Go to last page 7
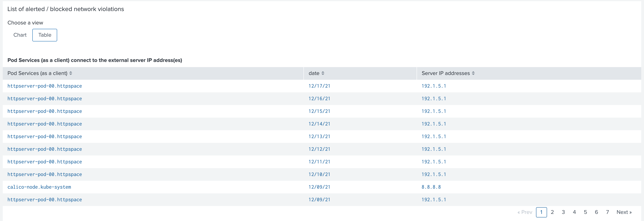 click(x=607, y=212)
